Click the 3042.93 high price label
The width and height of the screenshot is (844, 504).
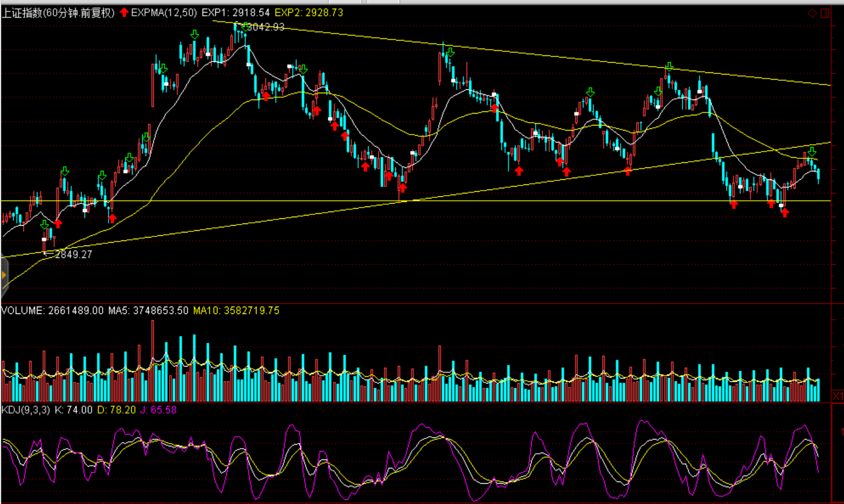click(x=265, y=27)
